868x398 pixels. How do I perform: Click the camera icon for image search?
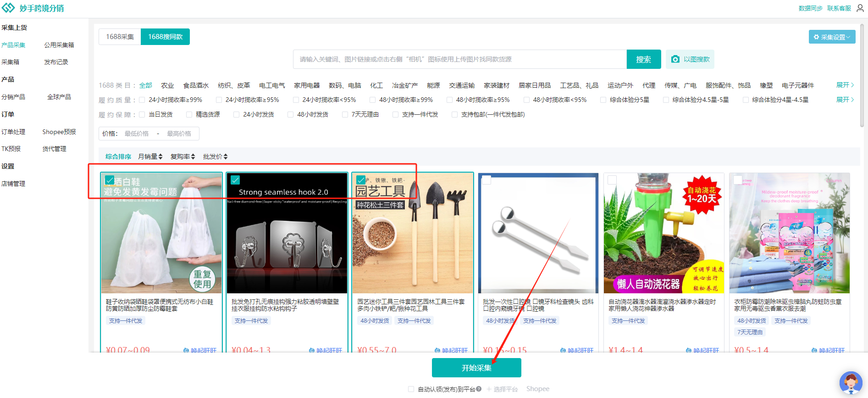coord(675,59)
